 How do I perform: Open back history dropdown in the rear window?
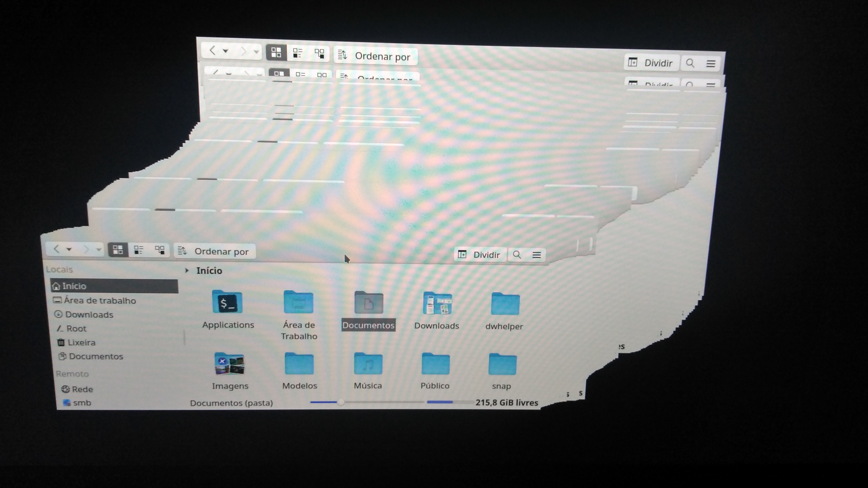[226, 51]
